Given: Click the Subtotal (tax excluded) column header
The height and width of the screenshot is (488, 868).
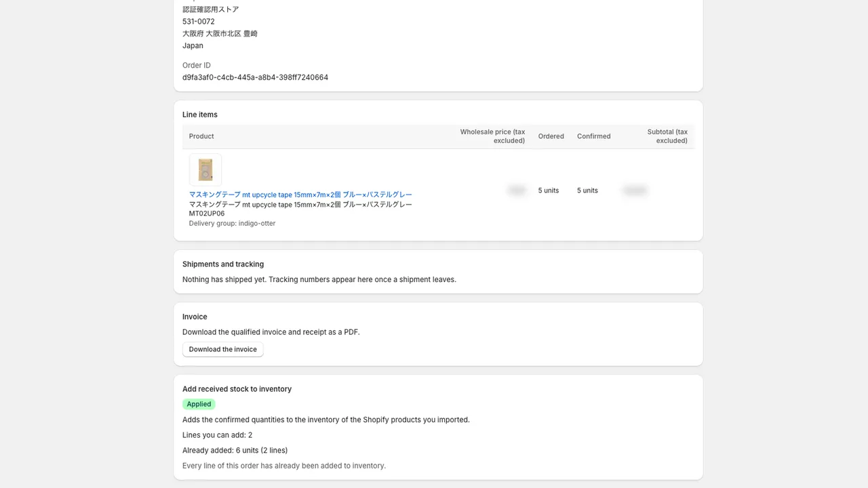Looking at the screenshot, I should point(667,136).
